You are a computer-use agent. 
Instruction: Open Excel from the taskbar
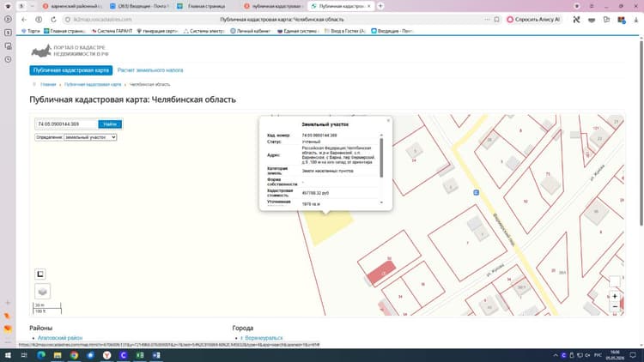point(140,355)
